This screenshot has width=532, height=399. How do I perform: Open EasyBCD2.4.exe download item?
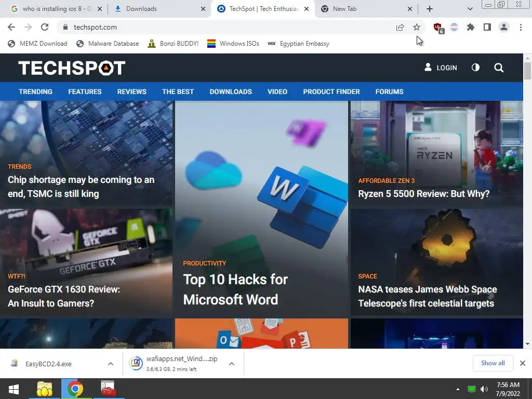click(48, 364)
